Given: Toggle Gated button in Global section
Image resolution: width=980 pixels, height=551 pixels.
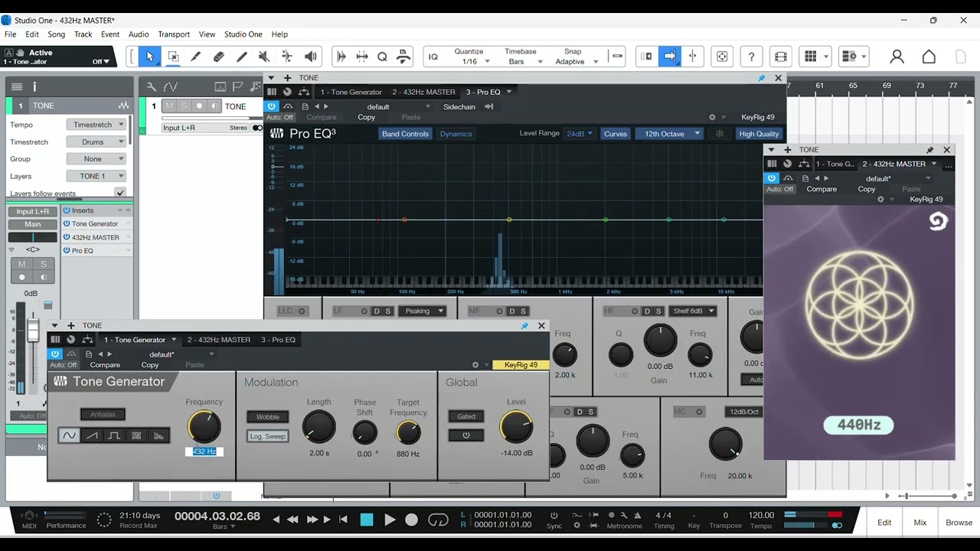Looking at the screenshot, I should click(466, 416).
